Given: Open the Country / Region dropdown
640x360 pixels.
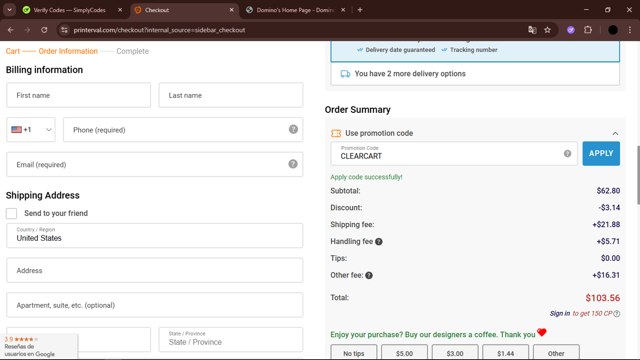Looking at the screenshot, I should coord(155,236).
